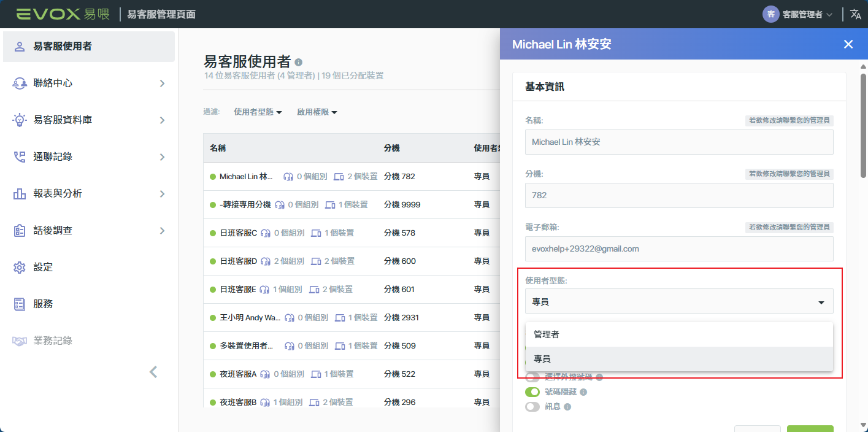868x432 pixels.
Task: Click the device icon in 日班客服C row
Action: coord(317,233)
